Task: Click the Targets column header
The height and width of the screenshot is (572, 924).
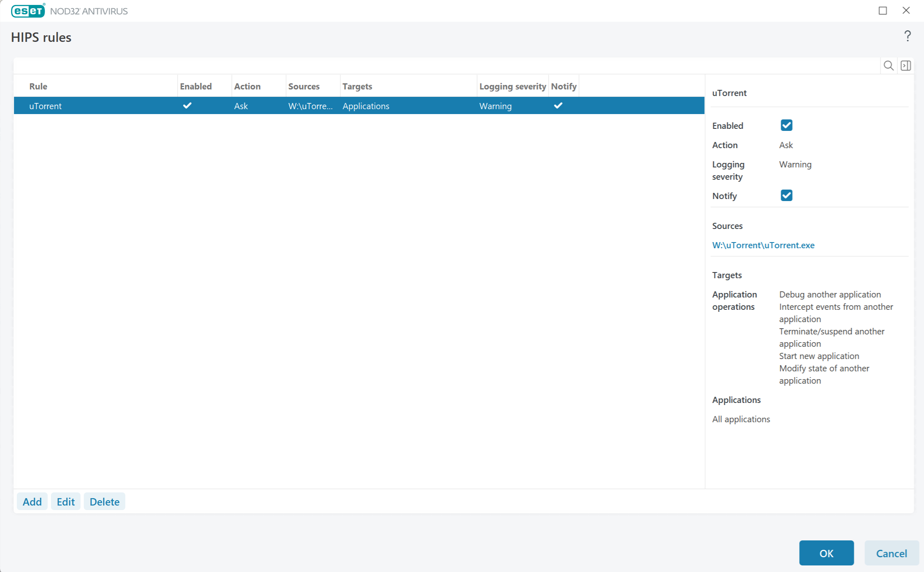Action: [x=357, y=86]
